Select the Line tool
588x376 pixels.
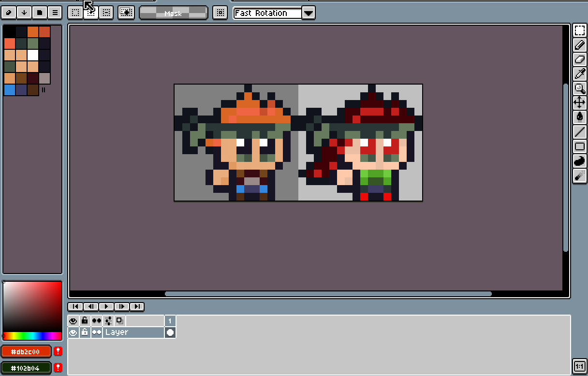(x=579, y=131)
